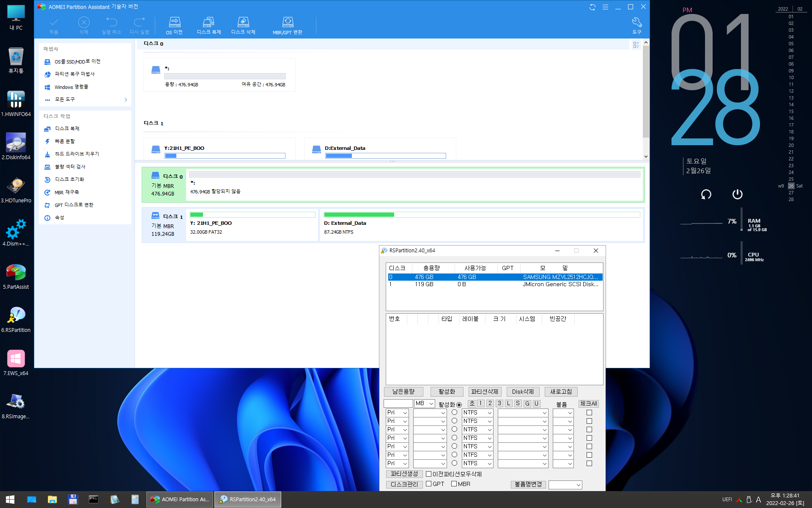The height and width of the screenshot is (508, 812).
Task: Click the restart arrow icon on desktop widget
Action: (706, 194)
